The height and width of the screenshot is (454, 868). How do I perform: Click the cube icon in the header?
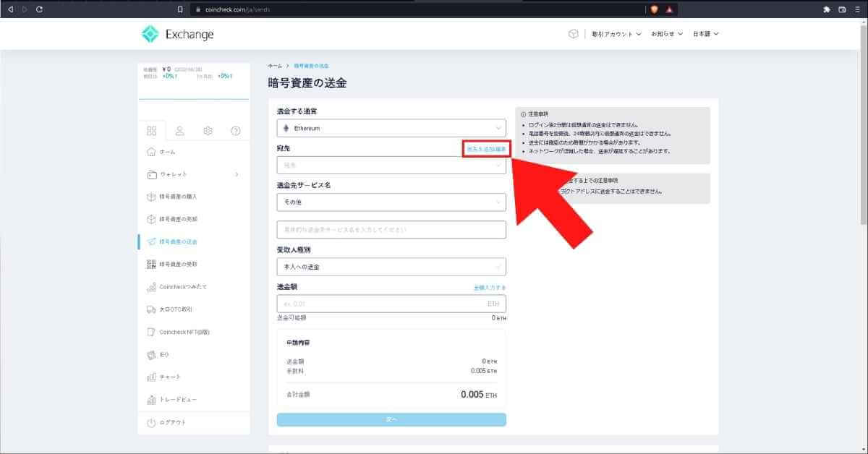tap(573, 34)
